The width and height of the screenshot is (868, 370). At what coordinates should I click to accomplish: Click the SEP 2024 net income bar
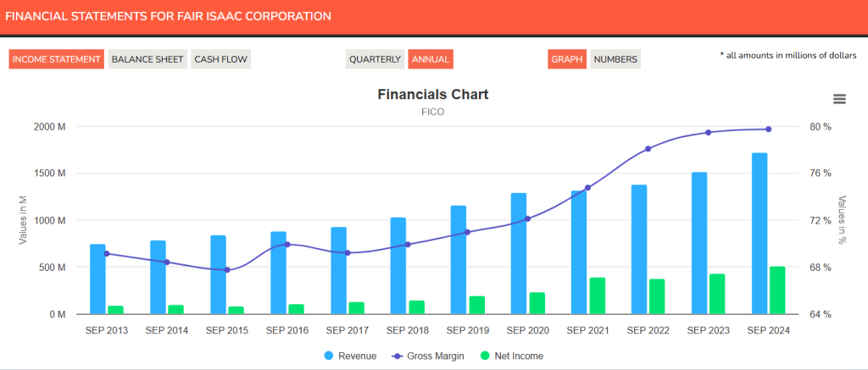pyautogui.click(x=777, y=290)
